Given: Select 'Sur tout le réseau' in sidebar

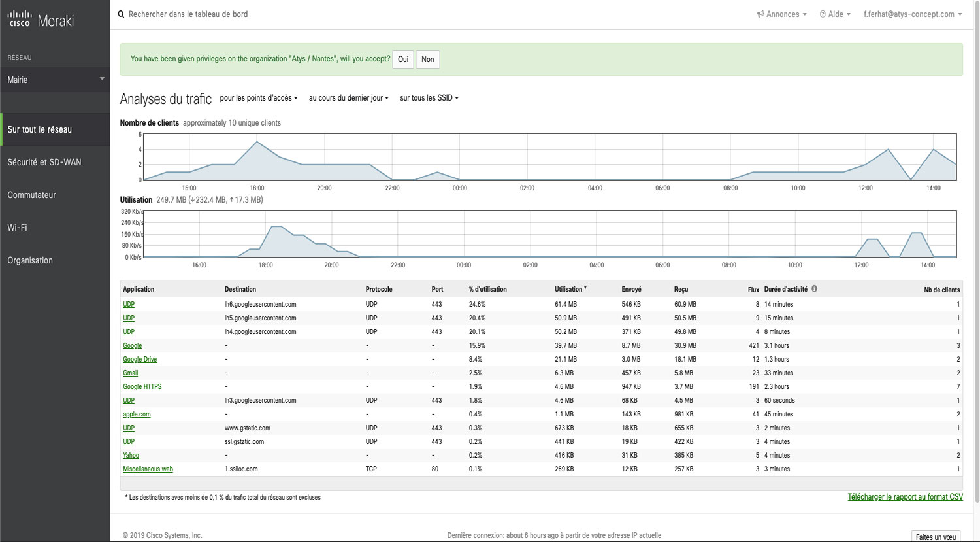Looking at the screenshot, I should [x=55, y=129].
